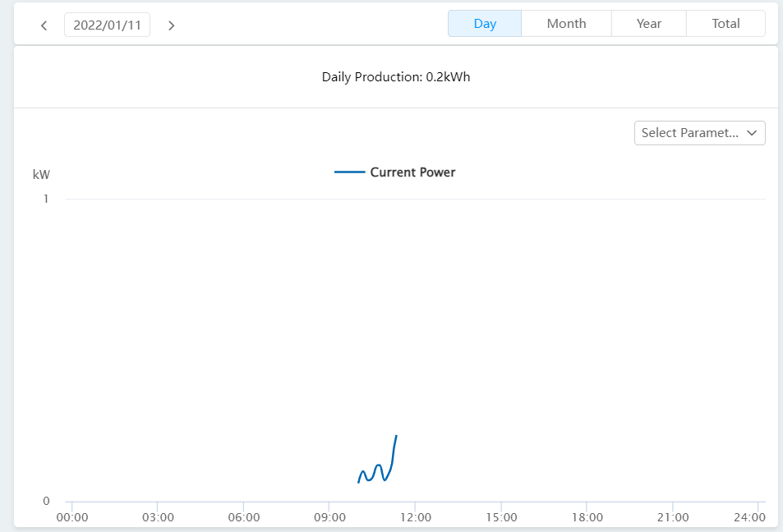
Task: Click the 09:00 time axis label
Action: pyautogui.click(x=329, y=517)
